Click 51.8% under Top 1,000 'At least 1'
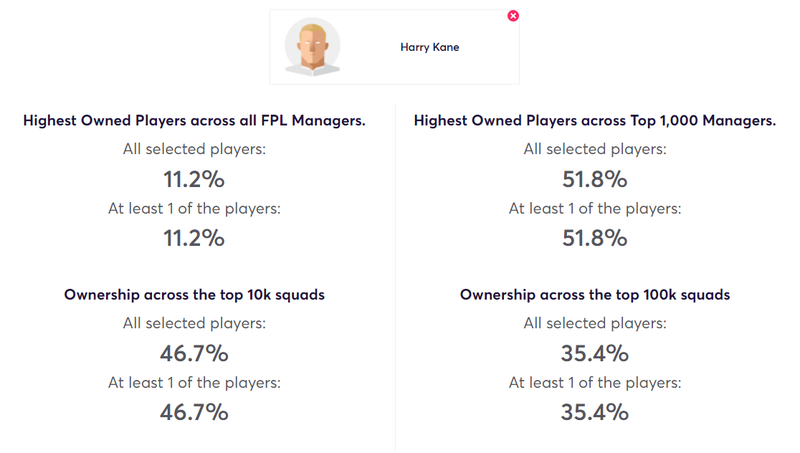 (595, 238)
